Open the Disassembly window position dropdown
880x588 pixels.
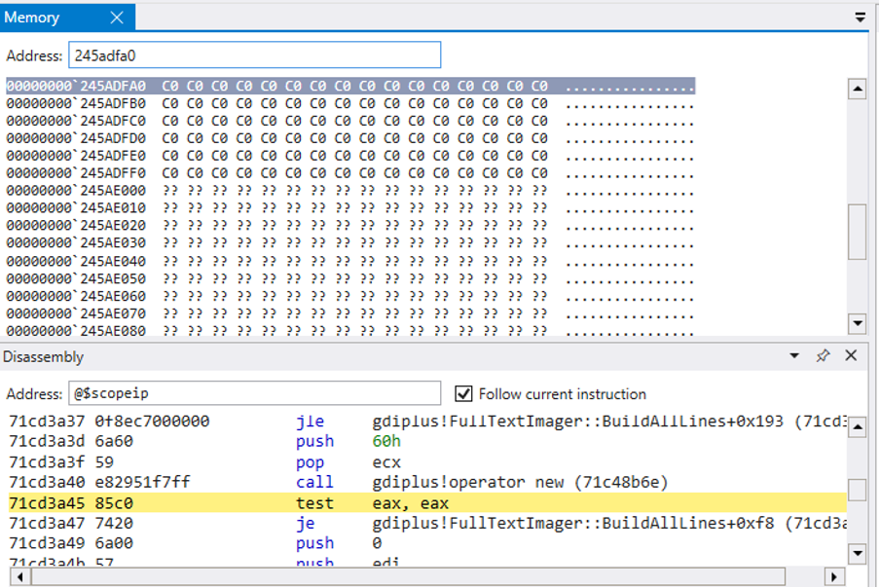coord(794,356)
